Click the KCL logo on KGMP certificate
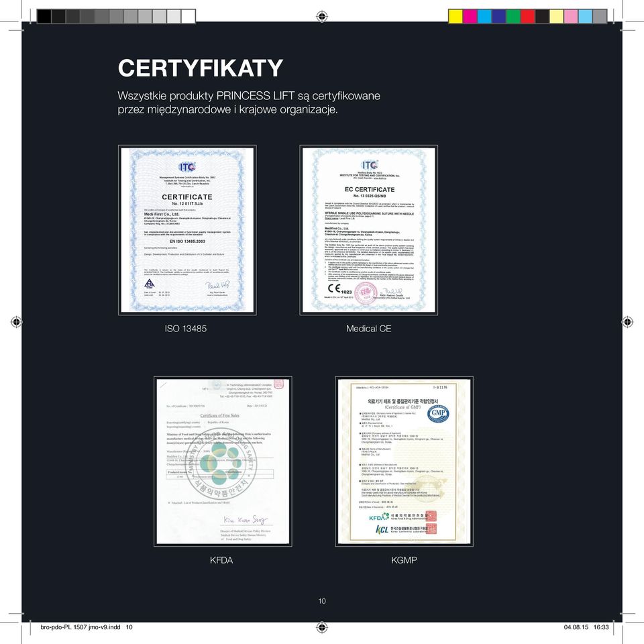This screenshot has width=644, height=644. 382,529
